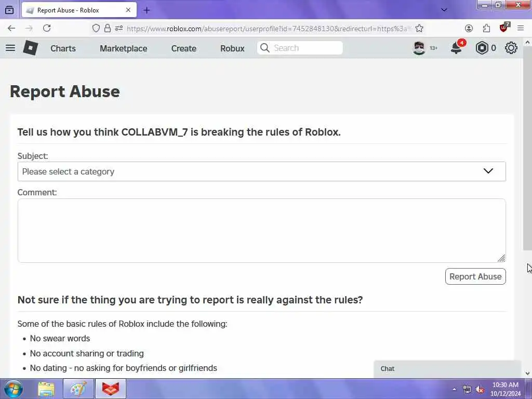Viewport: 532px width, 399px height.
Task: Open the list all tabs chevron
Action: click(444, 10)
